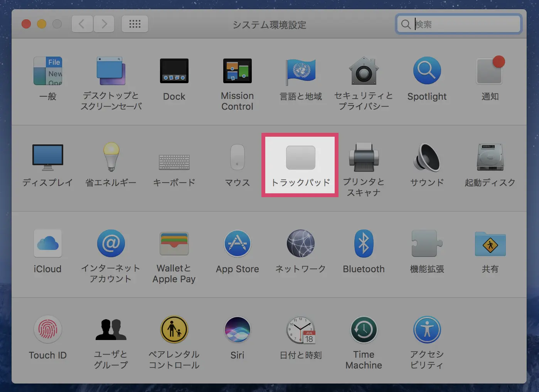Click the magnifier icon in search field
The width and height of the screenshot is (539, 392).
(406, 25)
